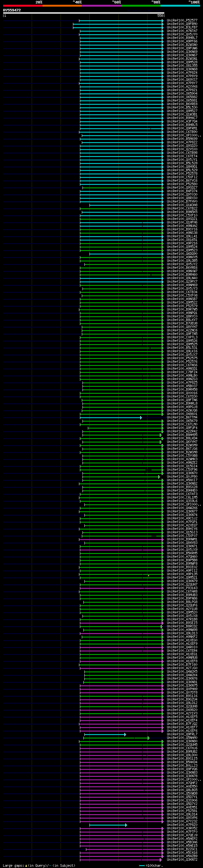Select the UniRef100_Q1W3B1 label
The width and height of the screenshot is (203, 868).
182,115
